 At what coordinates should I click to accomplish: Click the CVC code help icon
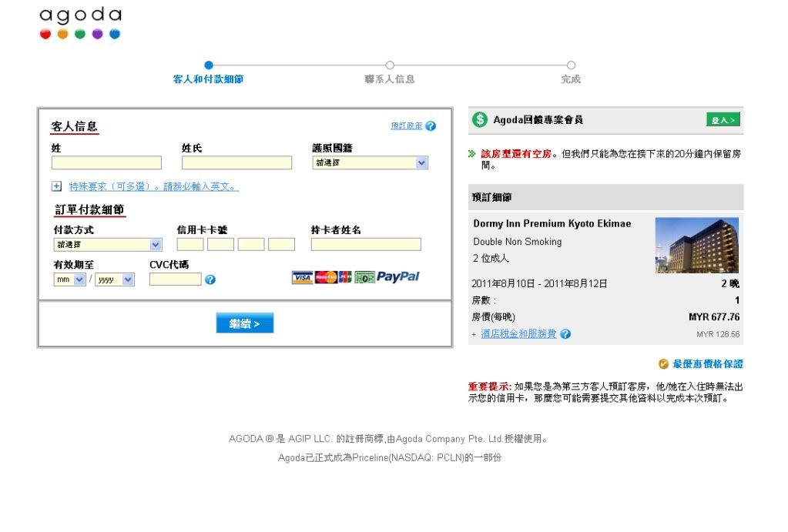[x=210, y=279]
